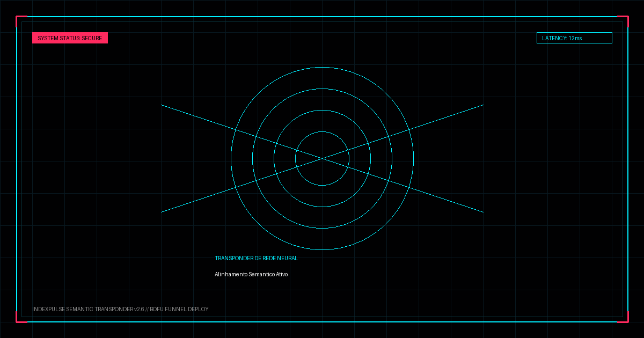Screen dimensions: 644x338
Task: Click the BOFU FUNNEL DEPLOY footer text
Action: tap(179, 309)
